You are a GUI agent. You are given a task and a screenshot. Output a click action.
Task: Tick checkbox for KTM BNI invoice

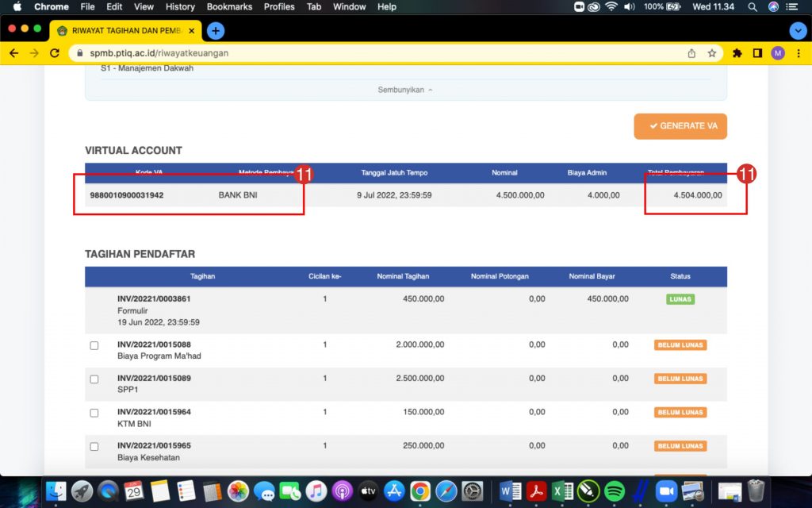[94, 413]
